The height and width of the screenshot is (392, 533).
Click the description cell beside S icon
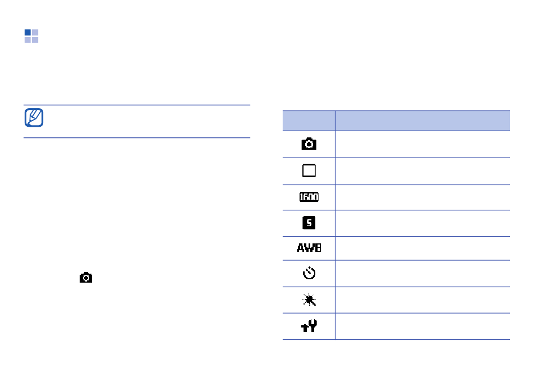click(x=422, y=223)
